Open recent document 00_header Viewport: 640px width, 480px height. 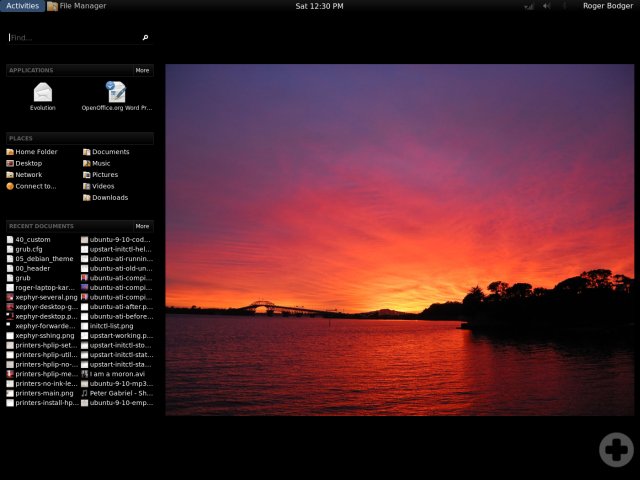click(28, 269)
